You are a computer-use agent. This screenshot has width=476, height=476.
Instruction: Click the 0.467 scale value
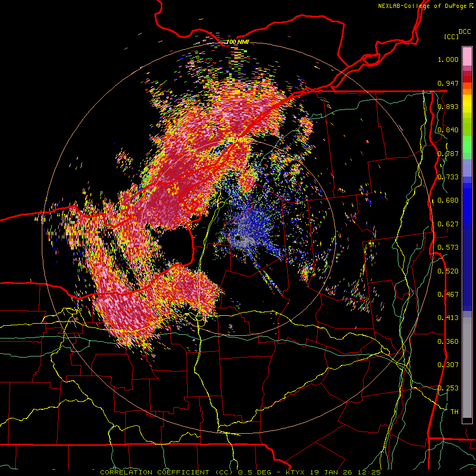pyautogui.click(x=448, y=295)
